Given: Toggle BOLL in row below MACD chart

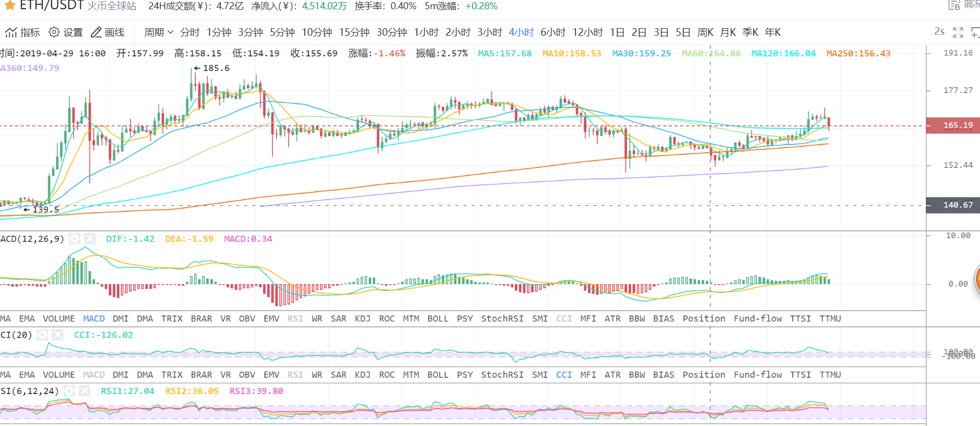Looking at the screenshot, I should click(437, 319).
